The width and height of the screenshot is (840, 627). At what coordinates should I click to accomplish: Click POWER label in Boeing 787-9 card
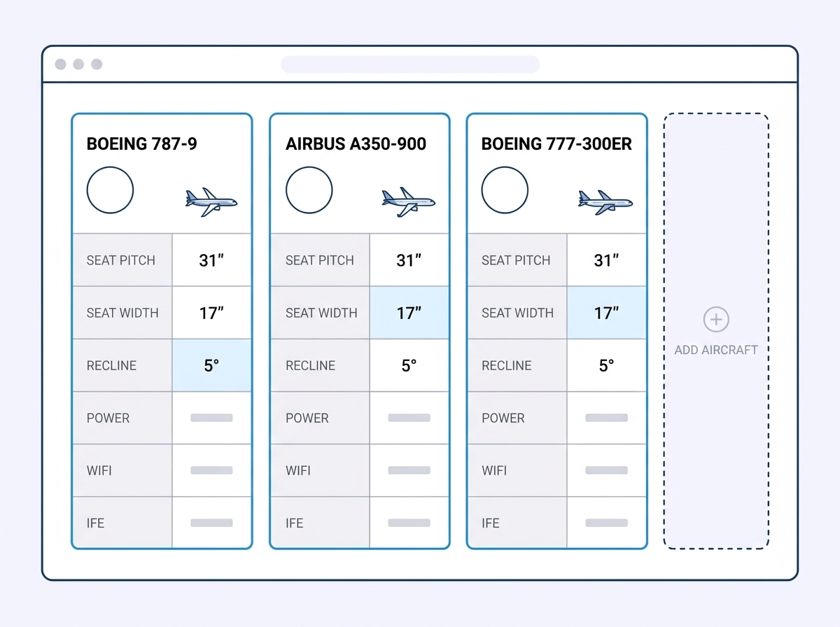coord(108,418)
